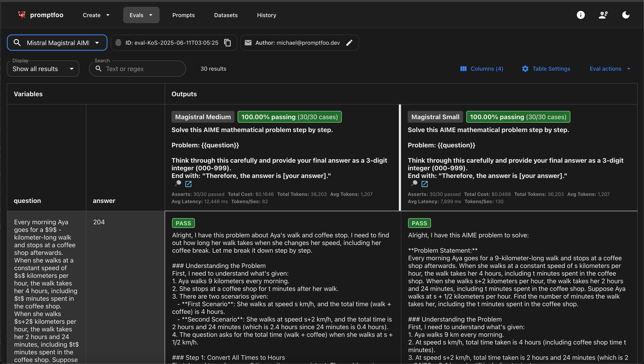Open the Evals dropdown menu
The image size is (644, 364).
click(141, 15)
